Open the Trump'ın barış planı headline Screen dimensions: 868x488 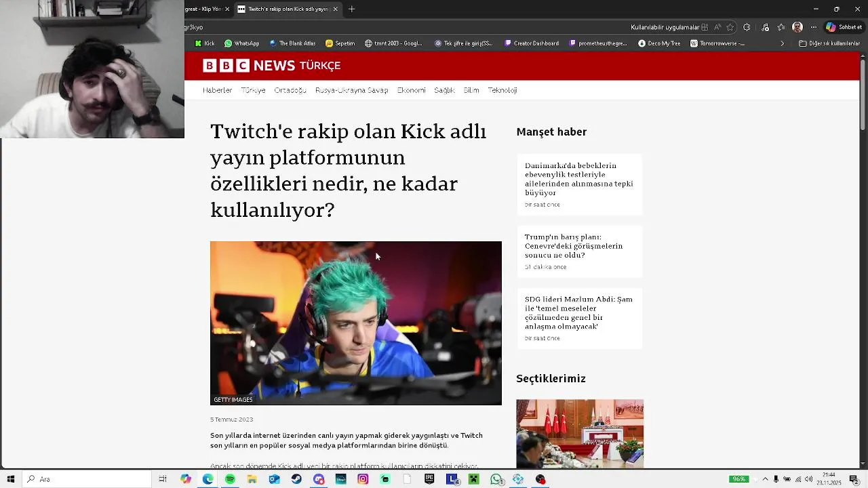(x=574, y=246)
